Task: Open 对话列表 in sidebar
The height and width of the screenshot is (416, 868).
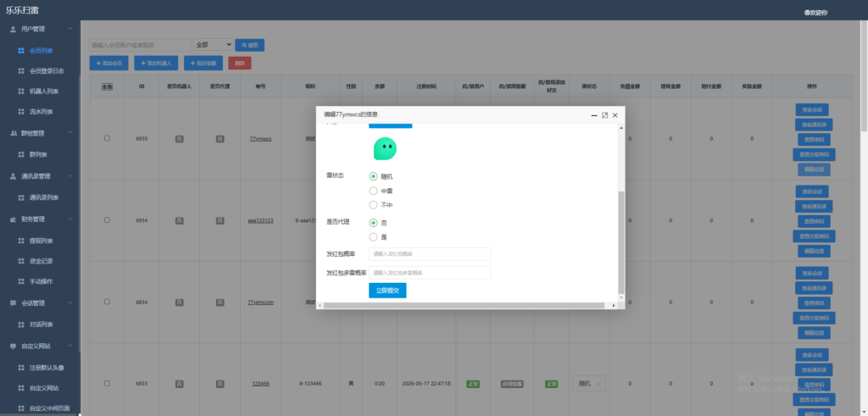Action: coord(42,324)
